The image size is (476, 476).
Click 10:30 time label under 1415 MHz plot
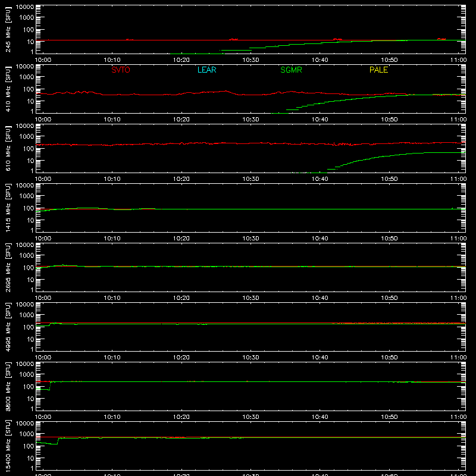[x=250, y=239]
